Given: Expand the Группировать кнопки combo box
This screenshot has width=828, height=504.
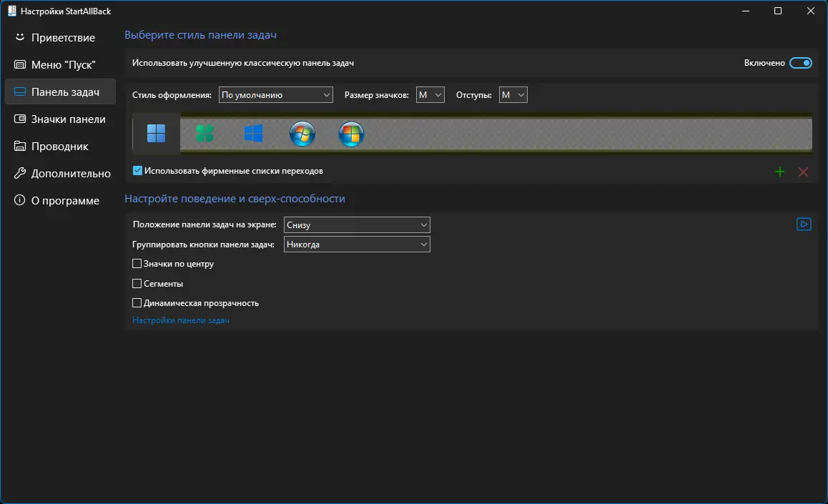Looking at the screenshot, I should pos(357,244).
